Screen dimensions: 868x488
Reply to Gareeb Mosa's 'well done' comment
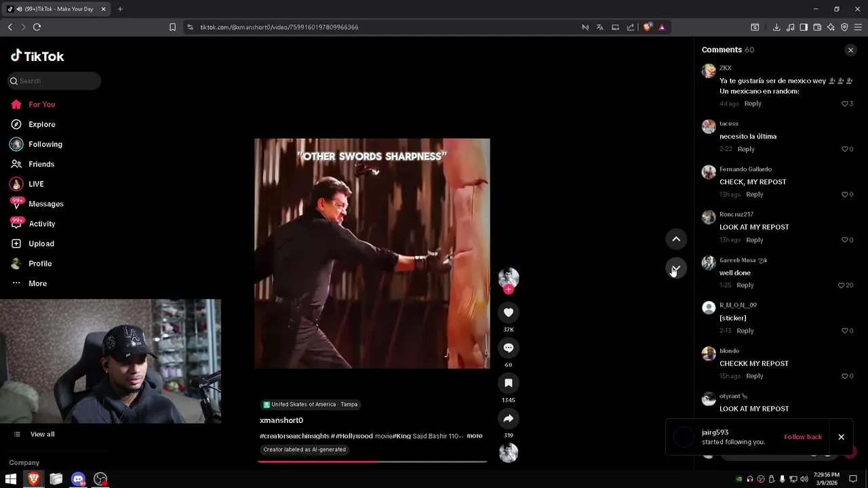pos(745,285)
